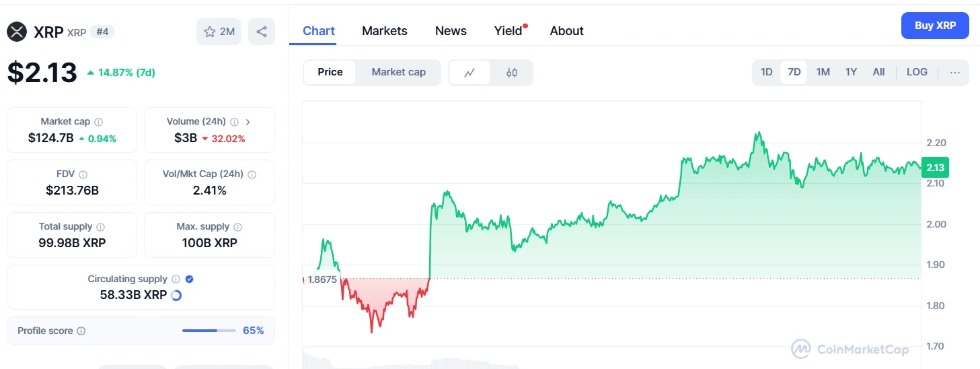The height and width of the screenshot is (369, 980).
Task: Open the News tab
Action: click(451, 31)
